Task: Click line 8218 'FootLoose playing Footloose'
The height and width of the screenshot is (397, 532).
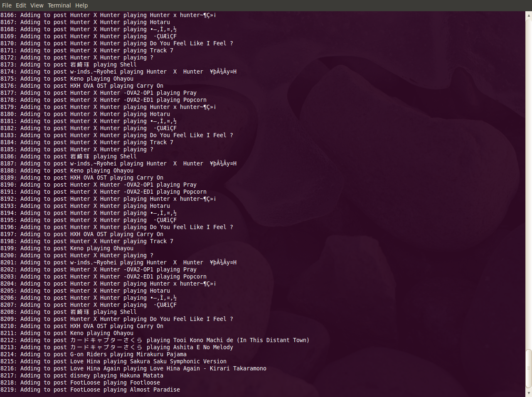Action: [115, 383]
